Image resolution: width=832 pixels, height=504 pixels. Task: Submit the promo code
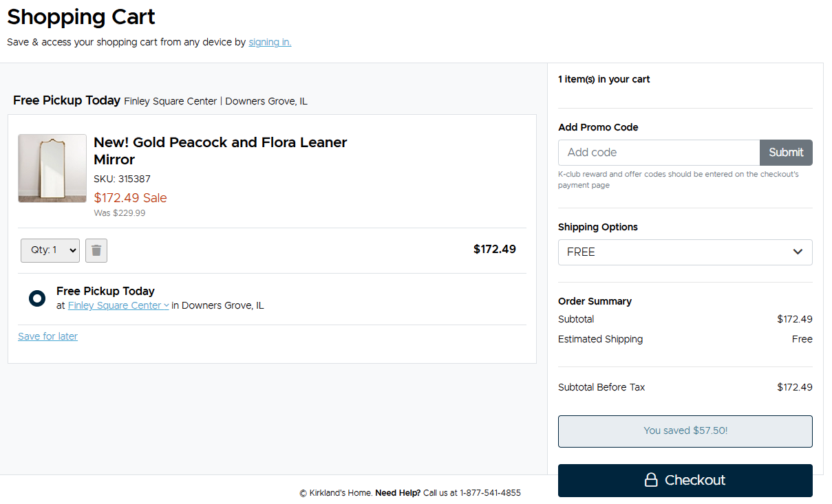click(x=786, y=153)
